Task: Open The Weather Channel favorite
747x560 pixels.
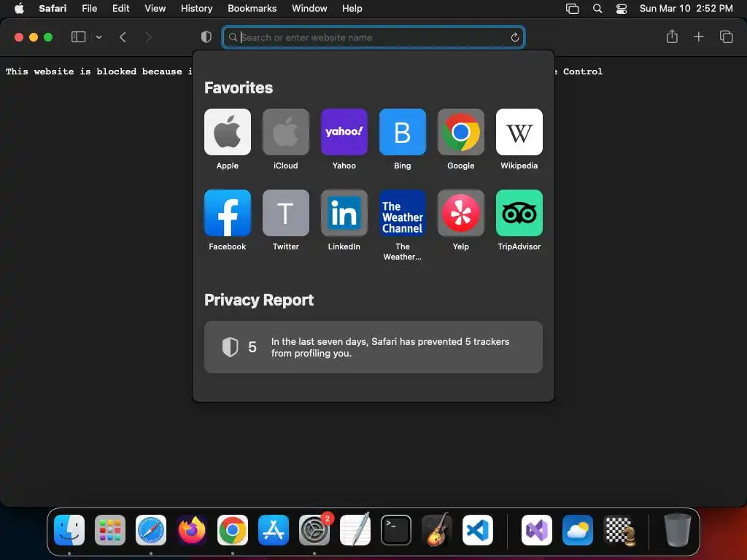Action: click(x=403, y=213)
